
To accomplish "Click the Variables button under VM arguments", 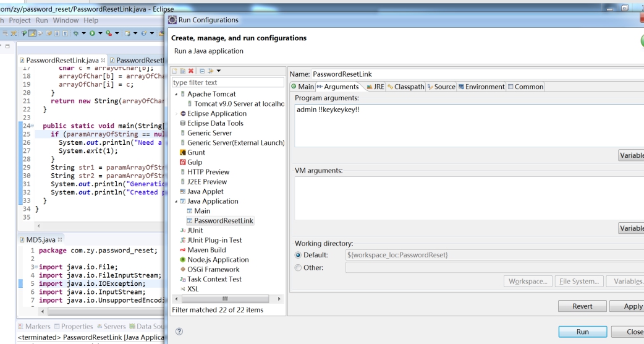I will [x=631, y=228].
